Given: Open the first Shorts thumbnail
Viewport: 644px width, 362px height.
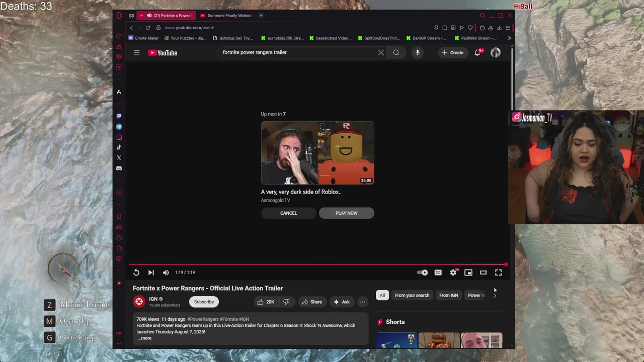Looking at the screenshot, I should click(396, 340).
